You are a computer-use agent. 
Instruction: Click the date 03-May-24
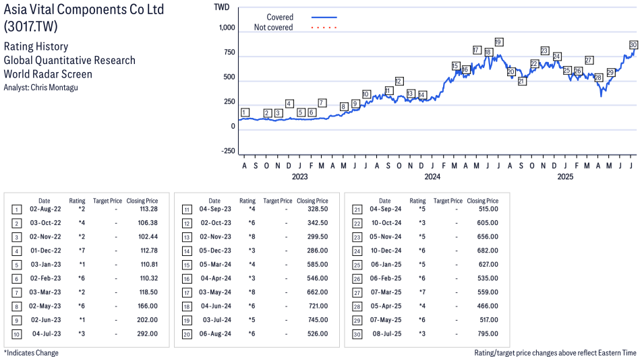[215, 292]
